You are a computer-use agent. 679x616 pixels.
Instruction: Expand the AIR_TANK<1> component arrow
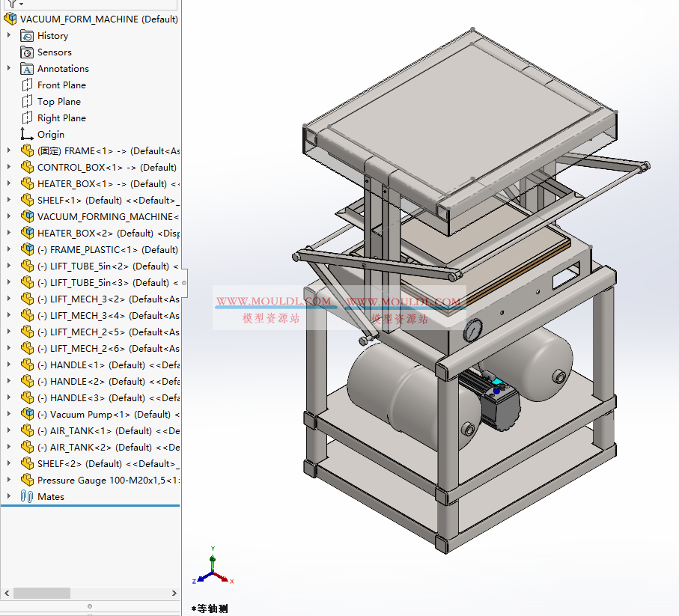(9, 431)
